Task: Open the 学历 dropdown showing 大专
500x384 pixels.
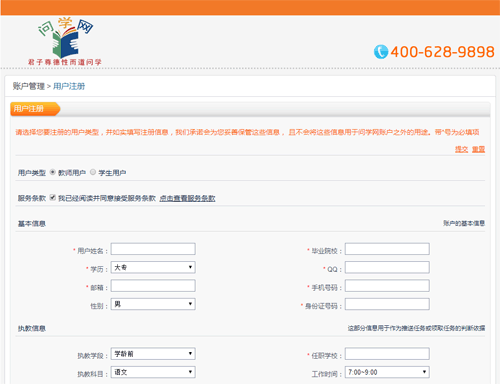Action: tap(153, 267)
